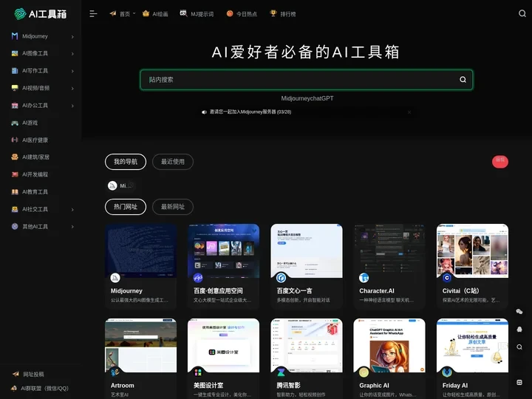Open the 百度文心一言 card thumbnail
Screen dimensions: 532x399
coord(307,250)
